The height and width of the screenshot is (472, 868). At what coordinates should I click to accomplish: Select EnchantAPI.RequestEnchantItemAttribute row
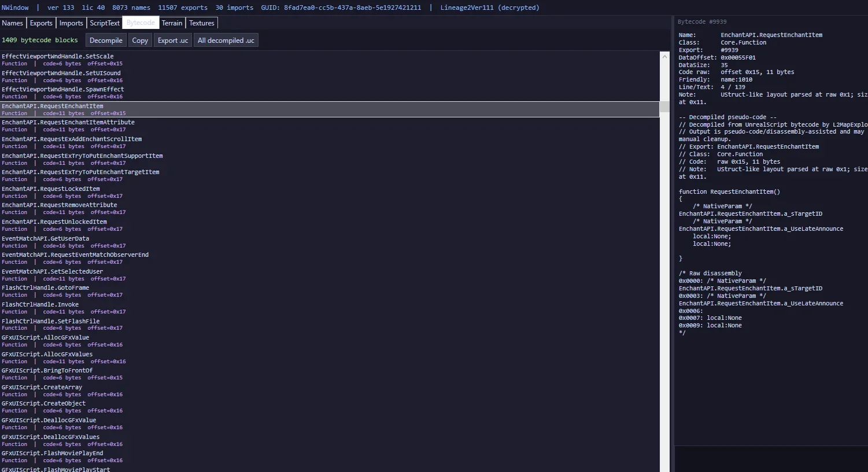coord(330,126)
